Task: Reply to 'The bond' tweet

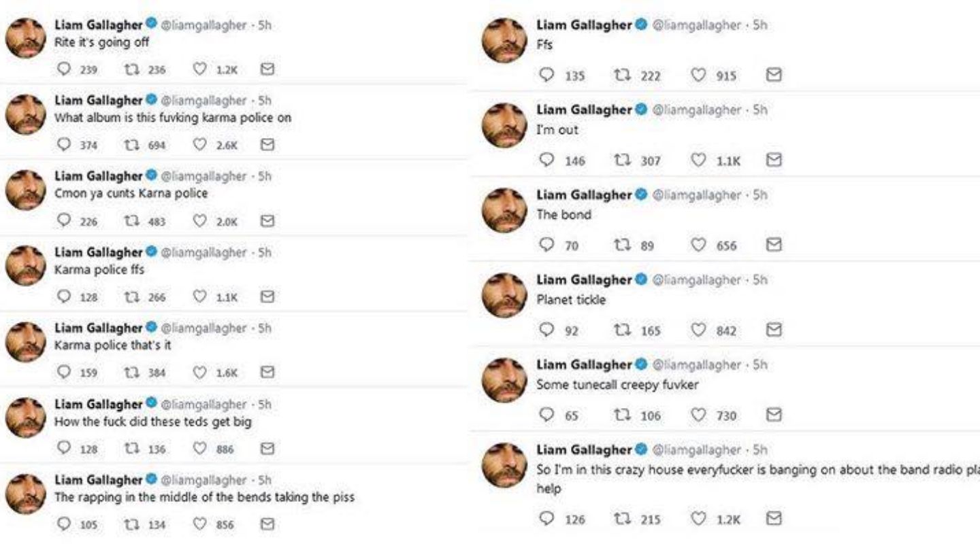Action: (x=546, y=245)
